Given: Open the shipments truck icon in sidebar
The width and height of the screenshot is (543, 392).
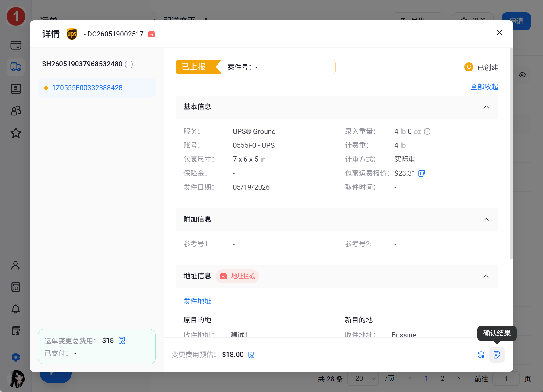Looking at the screenshot, I should (x=16, y=67).
